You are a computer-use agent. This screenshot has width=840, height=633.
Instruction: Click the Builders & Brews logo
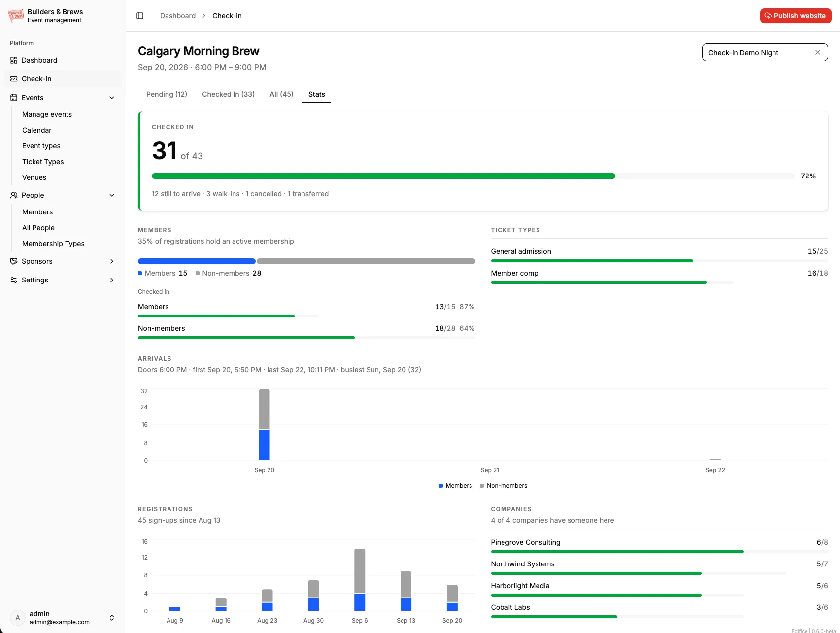[x=16, y=16]
